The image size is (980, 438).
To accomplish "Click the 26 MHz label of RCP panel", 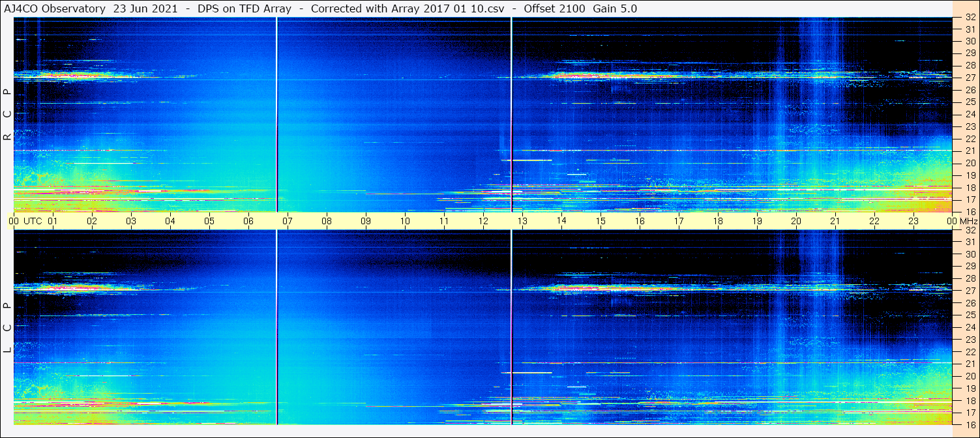I will coord(970,90).
